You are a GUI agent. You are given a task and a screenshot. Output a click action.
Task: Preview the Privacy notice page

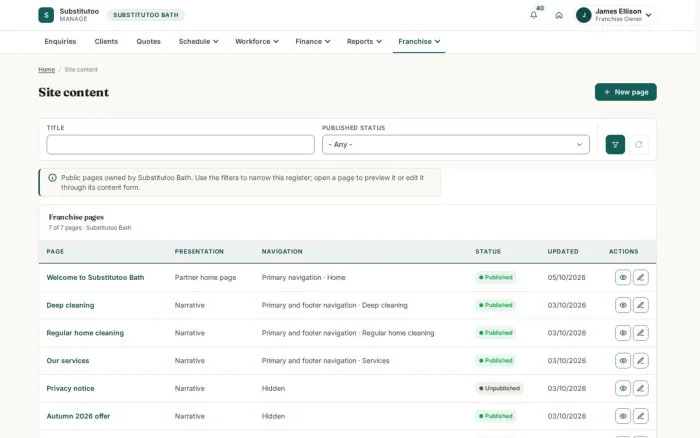coord(623,388)
